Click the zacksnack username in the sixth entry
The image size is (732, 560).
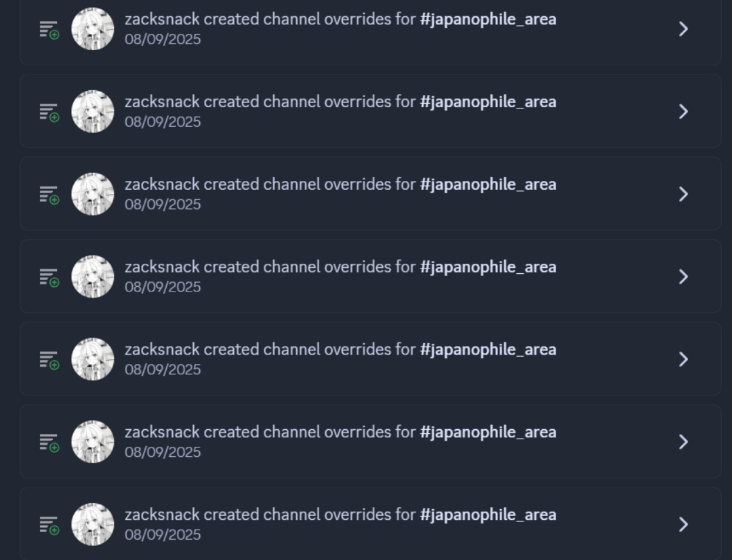162,432
